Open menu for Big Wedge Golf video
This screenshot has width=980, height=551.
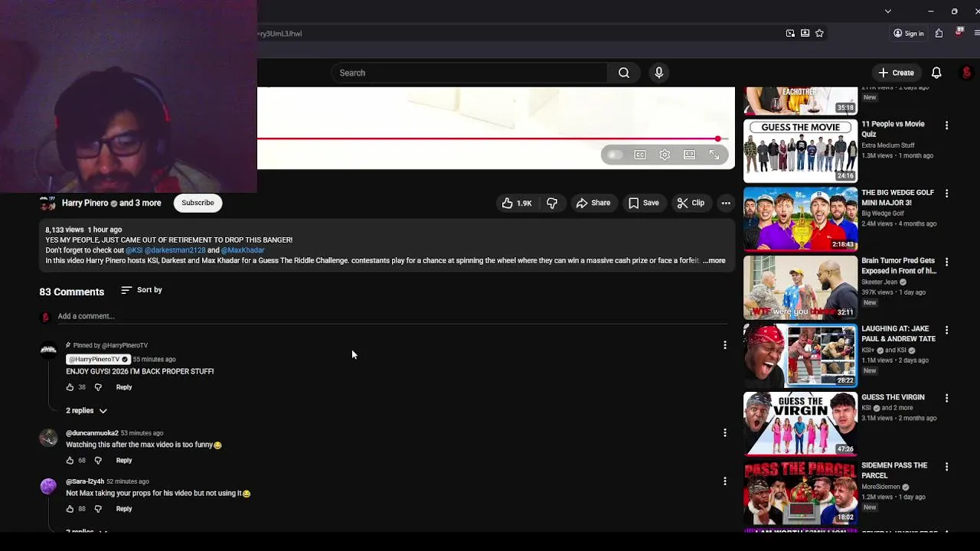(946, 194)
